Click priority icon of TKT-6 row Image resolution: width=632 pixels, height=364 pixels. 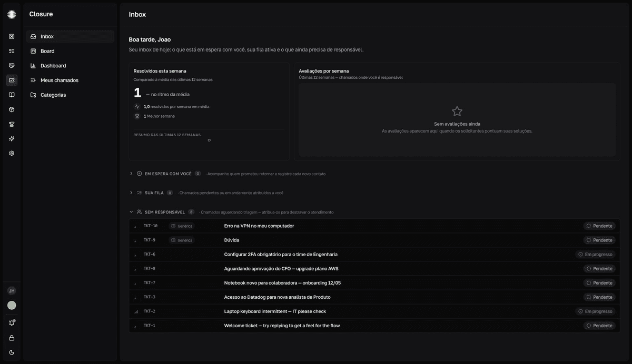(136, 255)
